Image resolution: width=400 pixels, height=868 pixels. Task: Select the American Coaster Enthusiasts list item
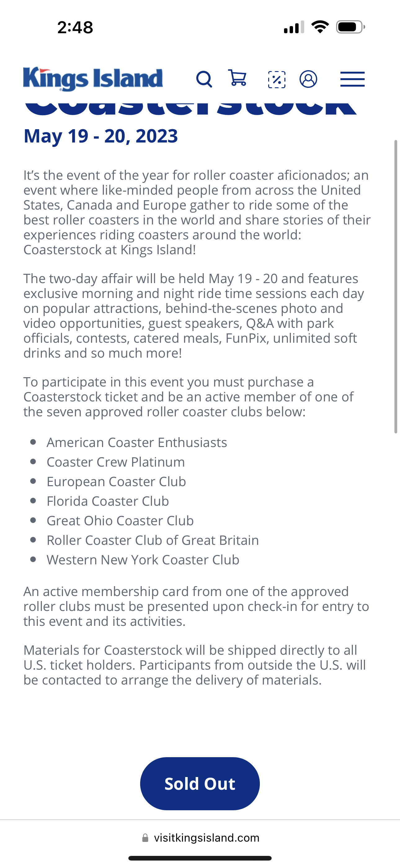(137, 442)
